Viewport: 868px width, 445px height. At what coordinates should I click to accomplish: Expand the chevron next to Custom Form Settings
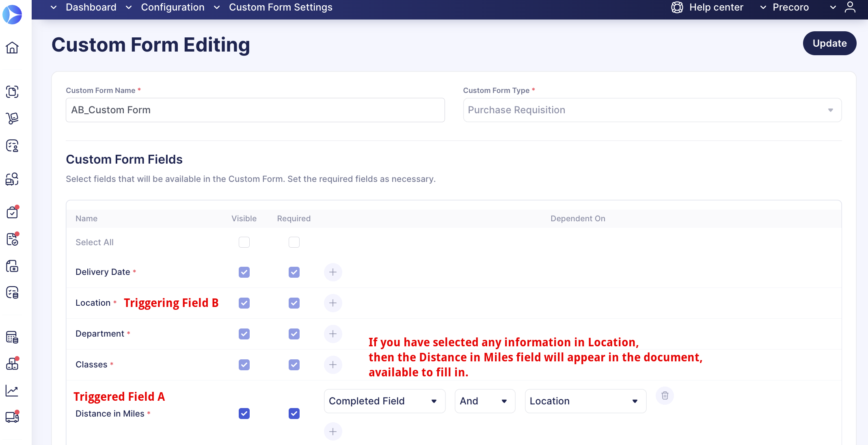(x=217, y=7)
